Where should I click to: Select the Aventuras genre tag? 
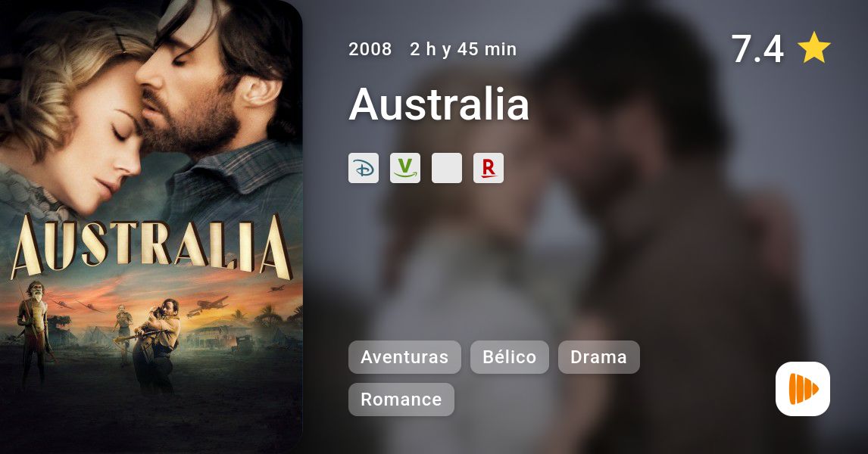coord(404,357)
